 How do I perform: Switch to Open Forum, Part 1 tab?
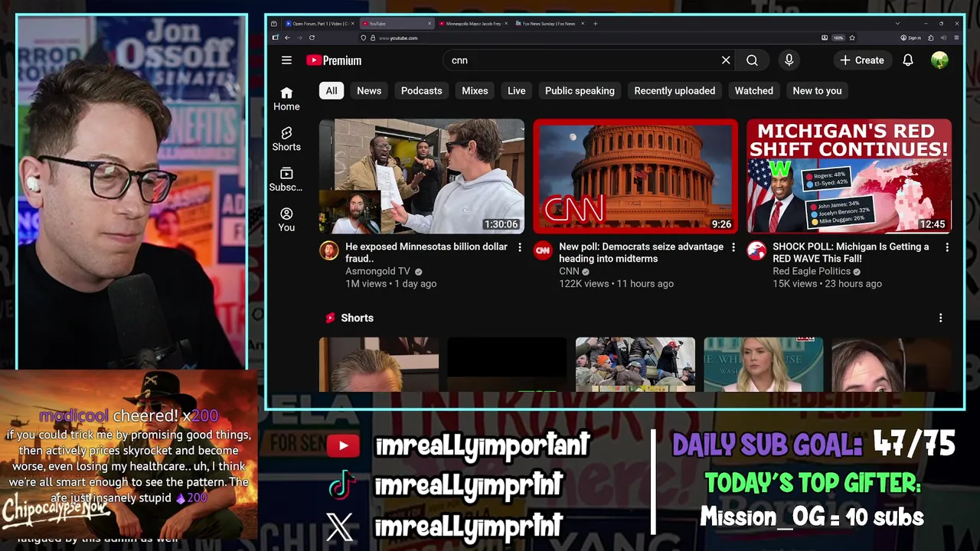pos(319,24)
